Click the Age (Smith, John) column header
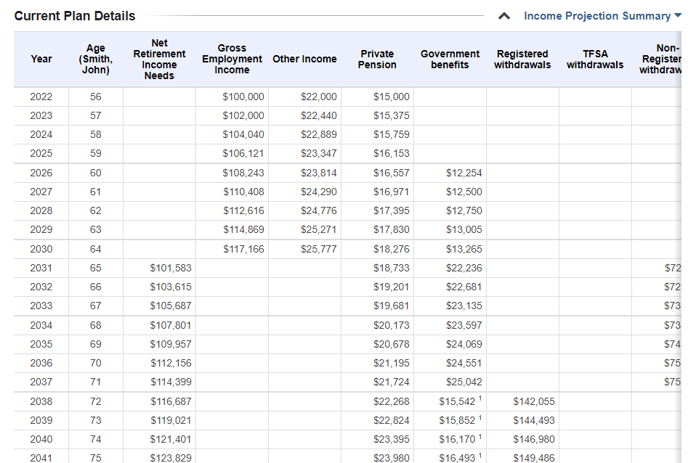The image size is (688, 463). [x=95, y=59]
